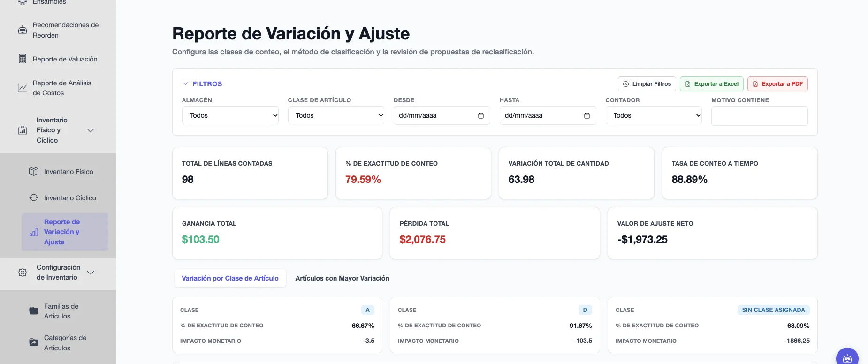868x364 pixels.
Task: Open the Almacén dropdown
Action: pos(230,115)
